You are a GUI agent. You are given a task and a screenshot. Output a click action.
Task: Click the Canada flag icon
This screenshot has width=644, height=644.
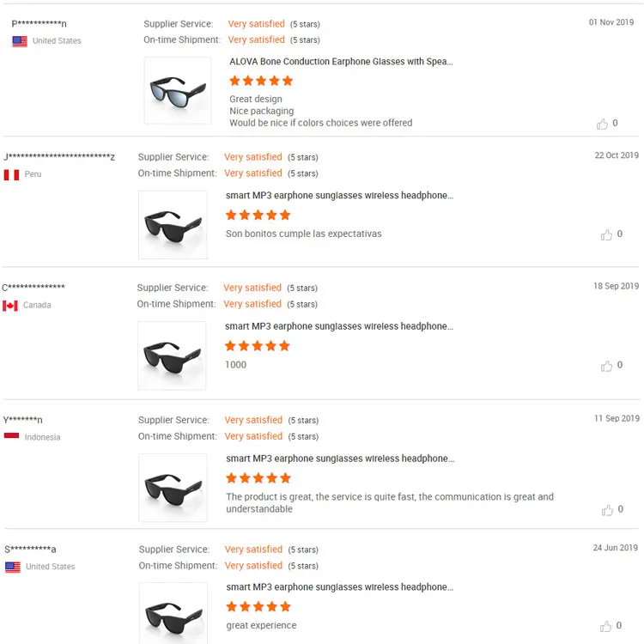click(10, 306)
